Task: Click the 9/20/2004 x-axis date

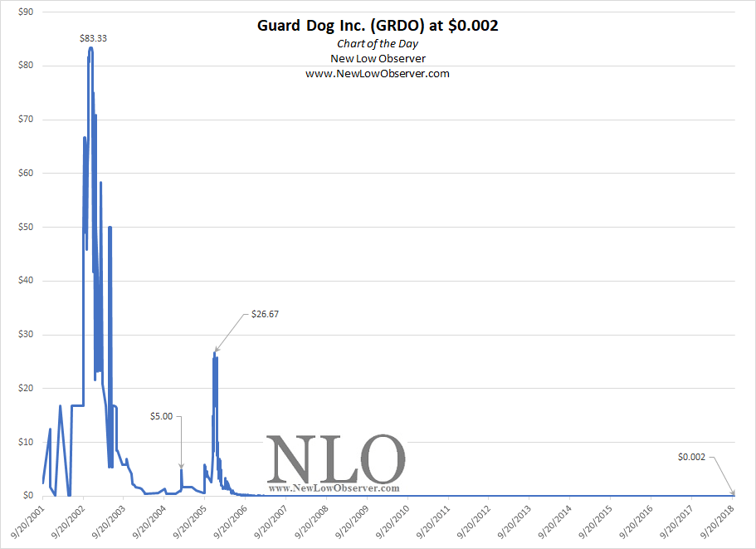Action: click(149, 522)
